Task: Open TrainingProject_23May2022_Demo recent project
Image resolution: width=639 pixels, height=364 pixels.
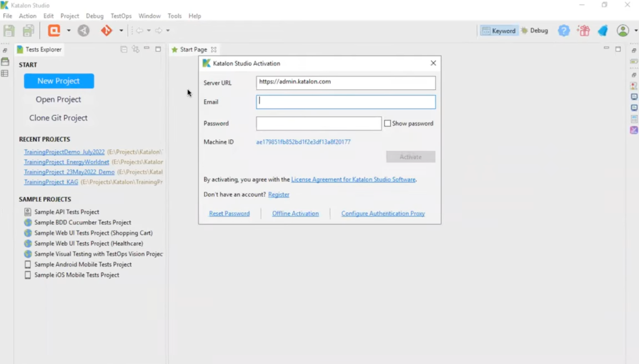Action: click(69, 172)
